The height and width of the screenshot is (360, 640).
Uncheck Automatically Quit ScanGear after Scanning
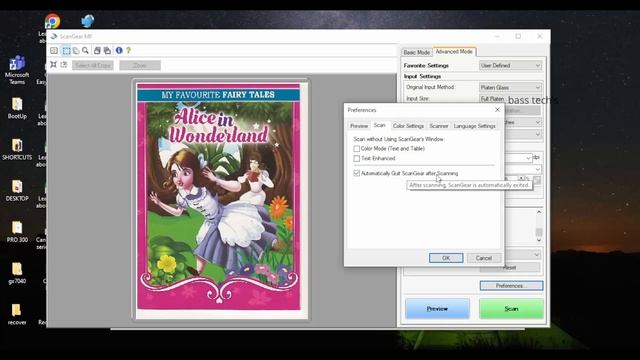point(357,173)
